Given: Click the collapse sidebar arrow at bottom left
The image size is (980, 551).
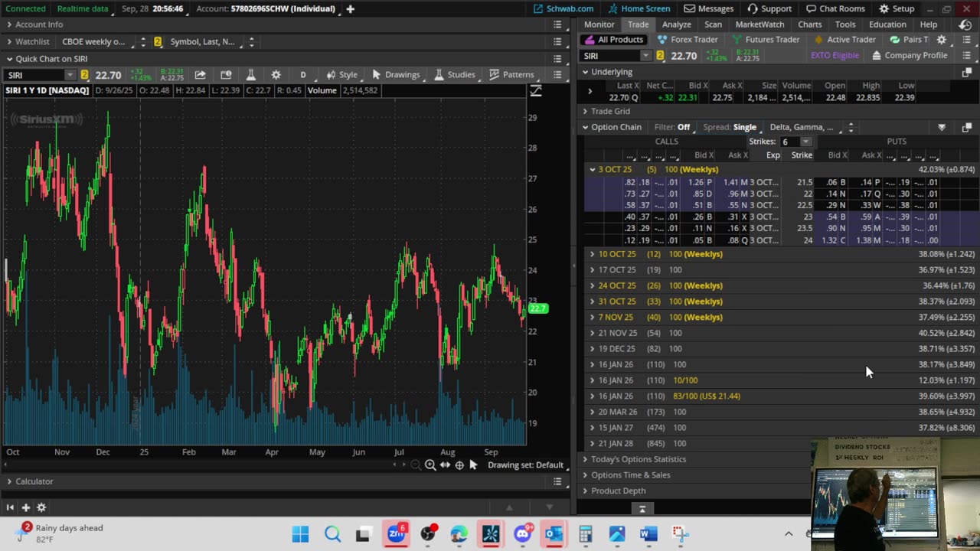Looking at the screenshot, I should [x=10, y=507].
